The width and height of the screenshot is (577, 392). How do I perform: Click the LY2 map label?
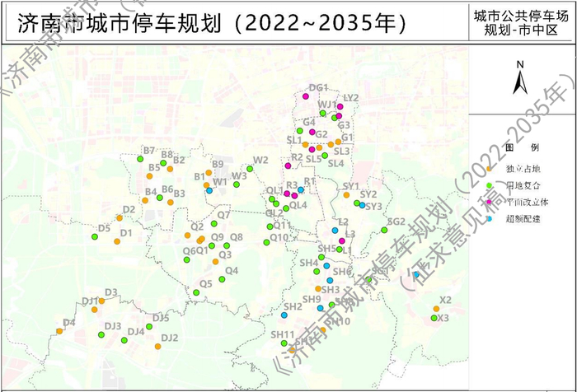pyautogui.click(x=350, y=98)
